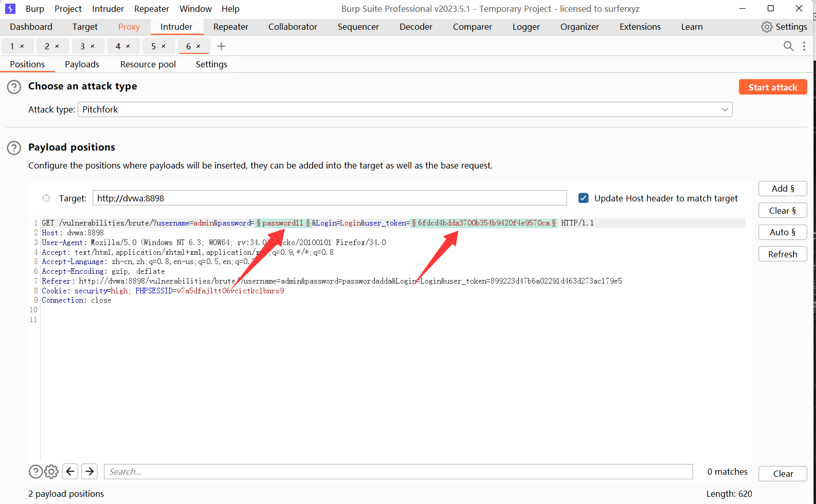
Task: Switch to the Comparer tab
Action: point(473,27)
